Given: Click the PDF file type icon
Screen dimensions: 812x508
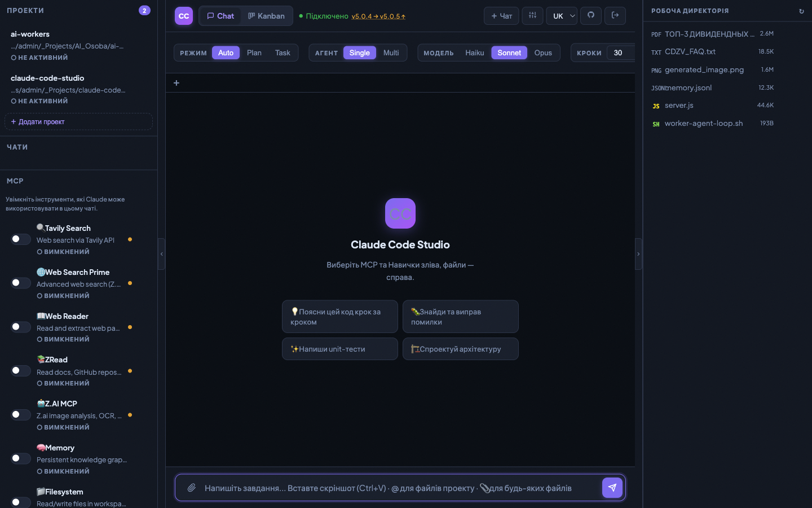Looking at the screenshot, I should (x=656, y=34).
